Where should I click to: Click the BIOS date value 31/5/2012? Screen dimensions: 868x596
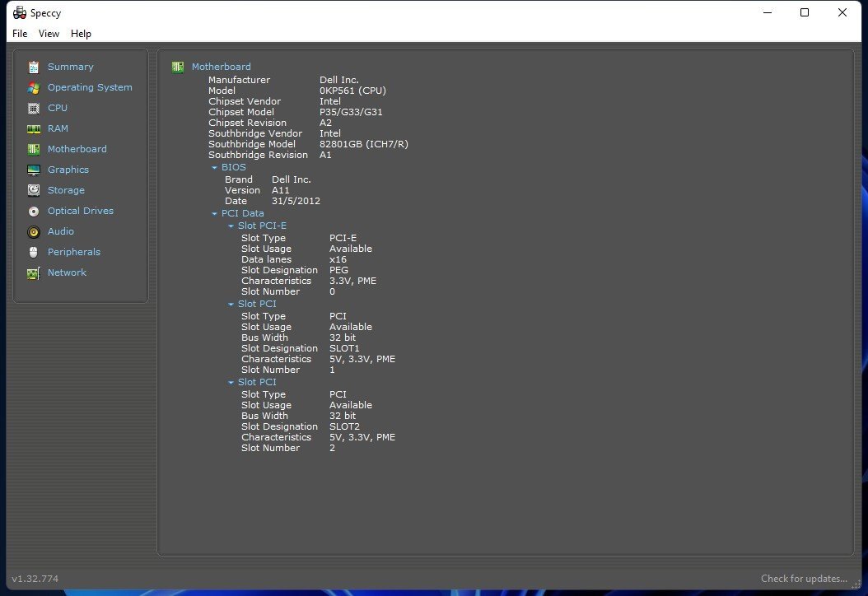pyautogui.click(x=296, y=201)
